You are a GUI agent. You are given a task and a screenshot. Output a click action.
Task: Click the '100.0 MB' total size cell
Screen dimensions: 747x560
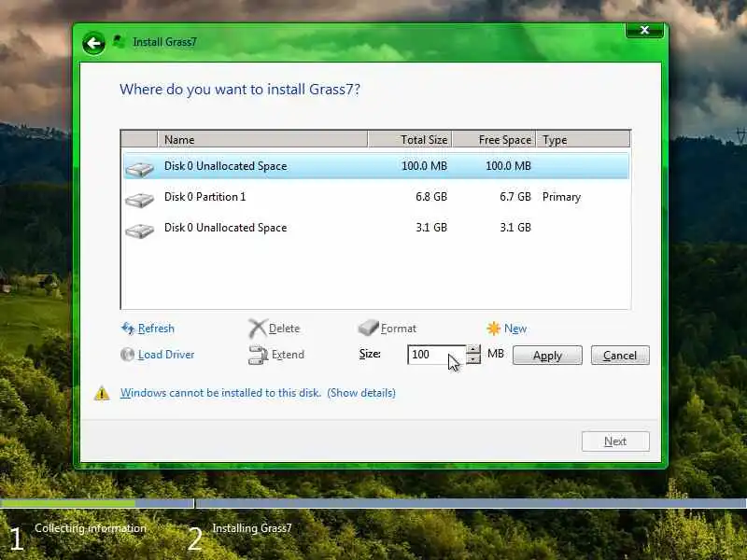424,166
